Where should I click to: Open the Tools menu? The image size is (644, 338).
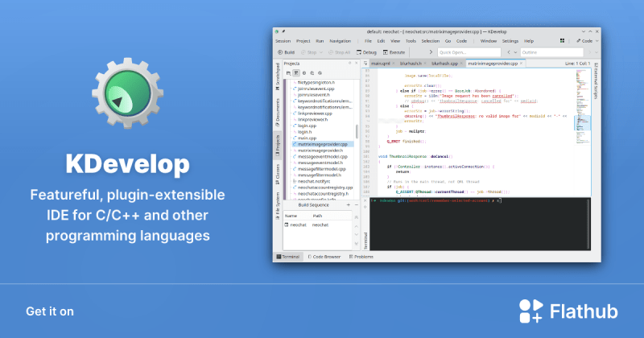point(411,41)
